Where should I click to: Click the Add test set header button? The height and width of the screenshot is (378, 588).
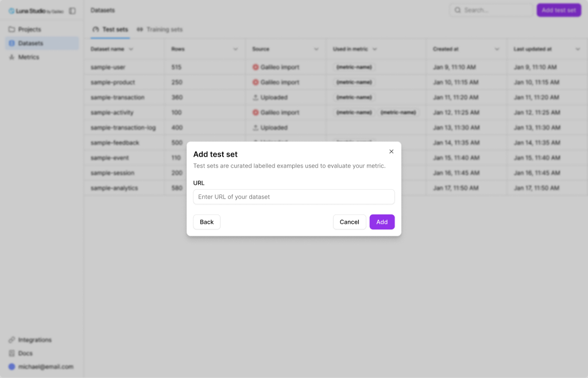tap(558, 10)
